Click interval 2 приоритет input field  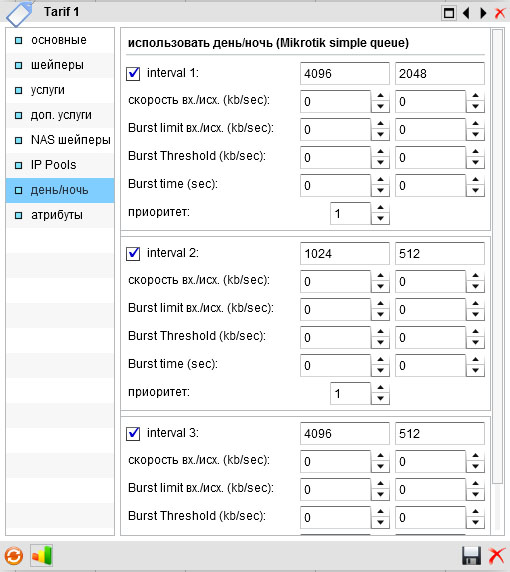tap(350, 394)
